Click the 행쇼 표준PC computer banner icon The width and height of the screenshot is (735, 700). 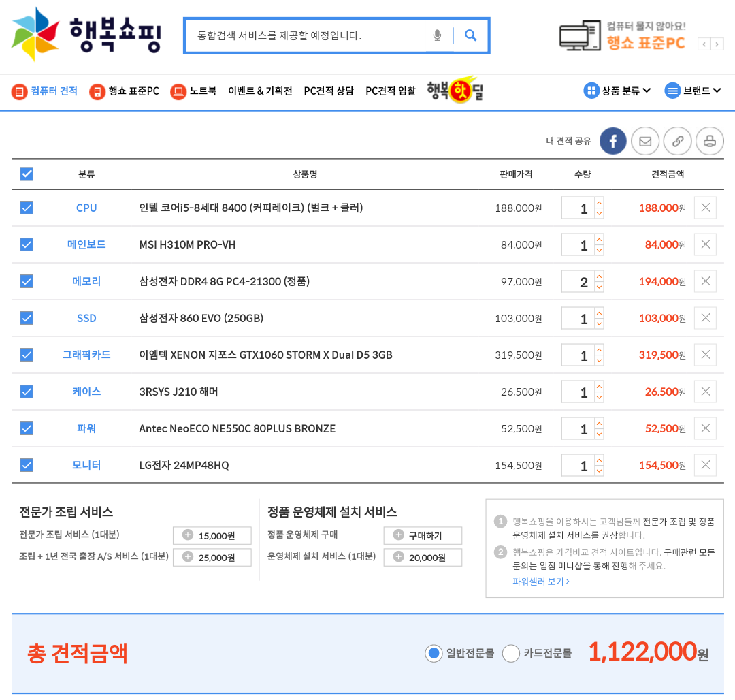pyautogui.click(x=580, y=35)
